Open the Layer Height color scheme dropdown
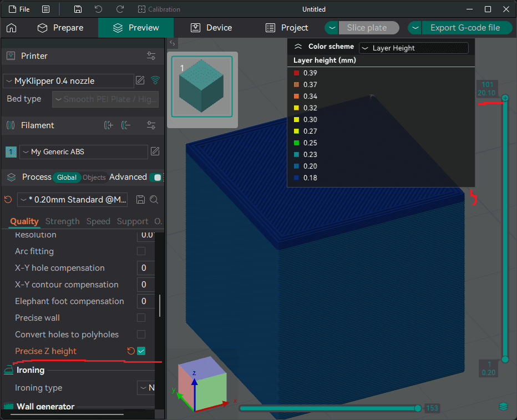 (414, 48)
